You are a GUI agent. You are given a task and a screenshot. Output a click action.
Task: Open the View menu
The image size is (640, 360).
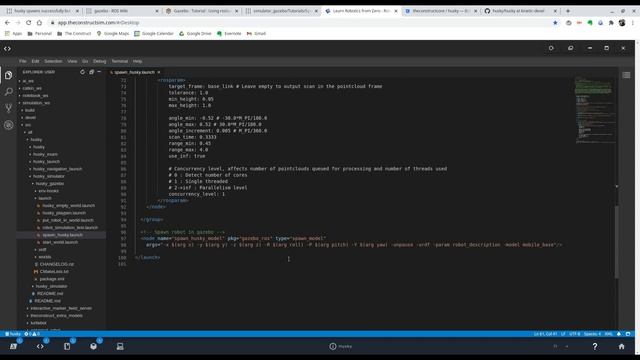coord(72,61)
